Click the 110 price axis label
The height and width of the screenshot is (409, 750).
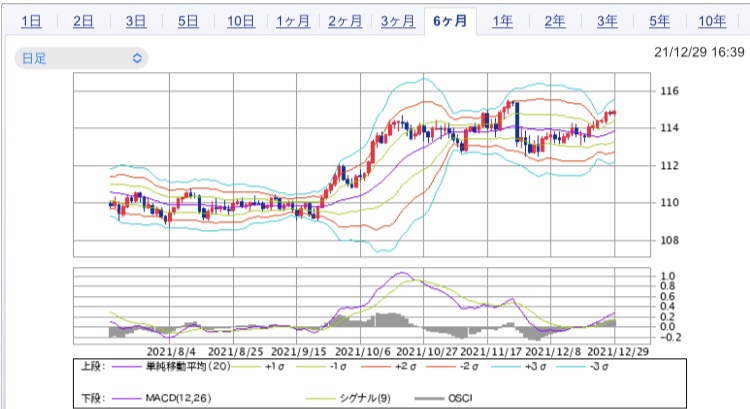669,202
